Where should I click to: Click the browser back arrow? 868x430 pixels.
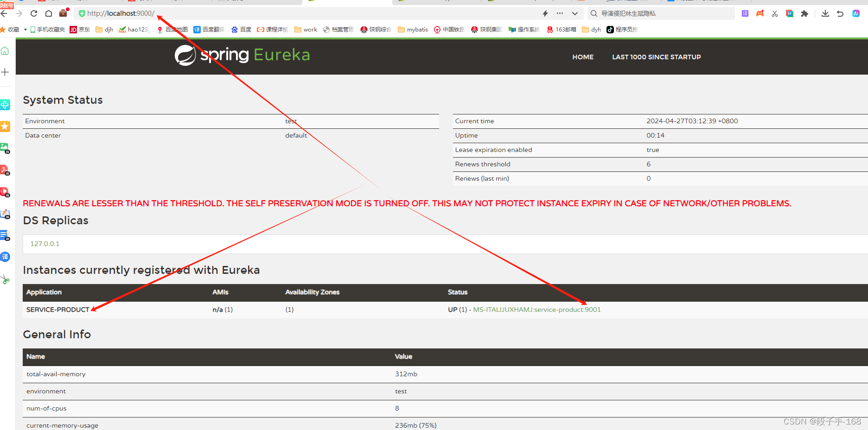4,13
